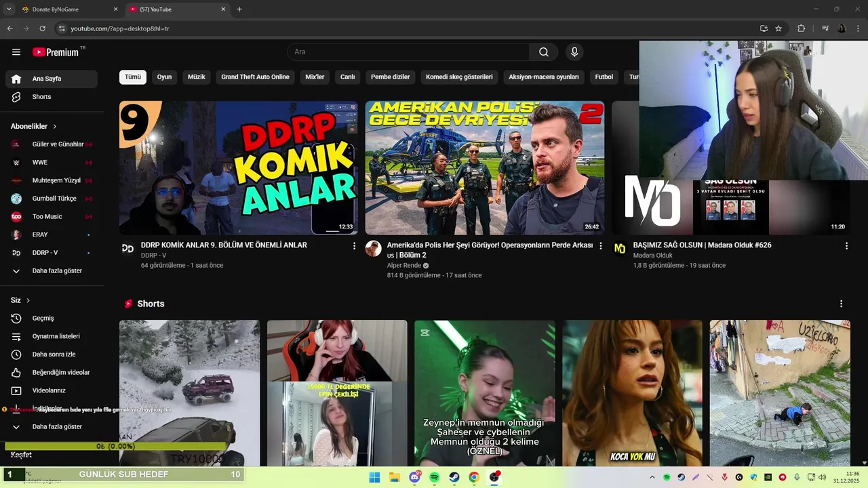Open DDRP KOMİK ANLAR video title
The image size is (868, 488).
point(224,245)
